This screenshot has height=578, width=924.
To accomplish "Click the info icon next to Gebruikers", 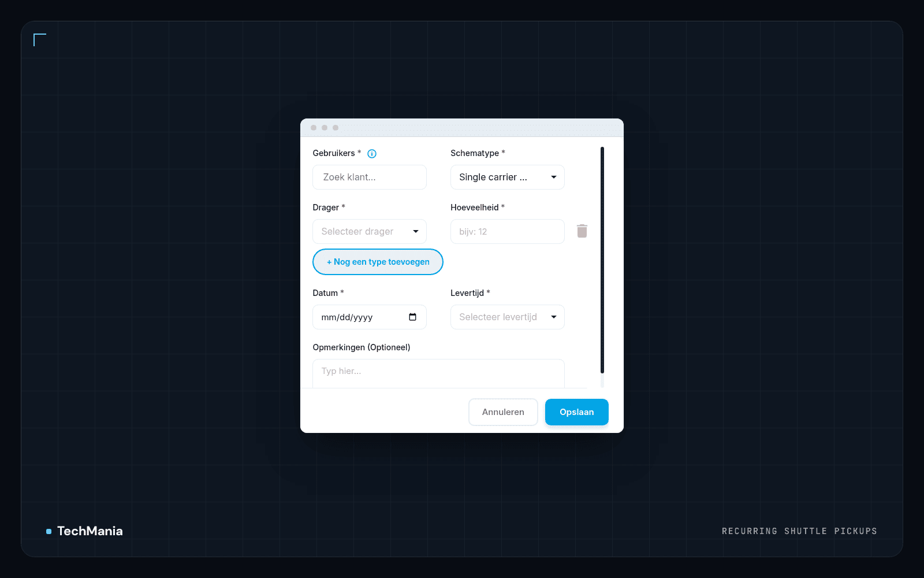I will click(x=372, y=154).
